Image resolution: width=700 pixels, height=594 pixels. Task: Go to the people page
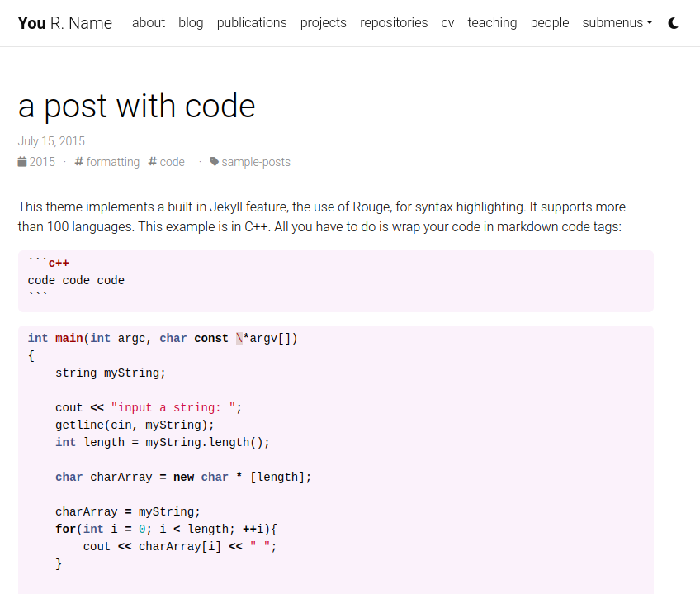[x=550, y=23]
